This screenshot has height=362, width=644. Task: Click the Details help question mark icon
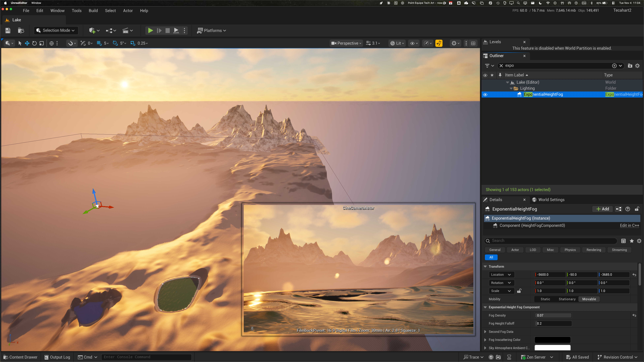point(628,209)
